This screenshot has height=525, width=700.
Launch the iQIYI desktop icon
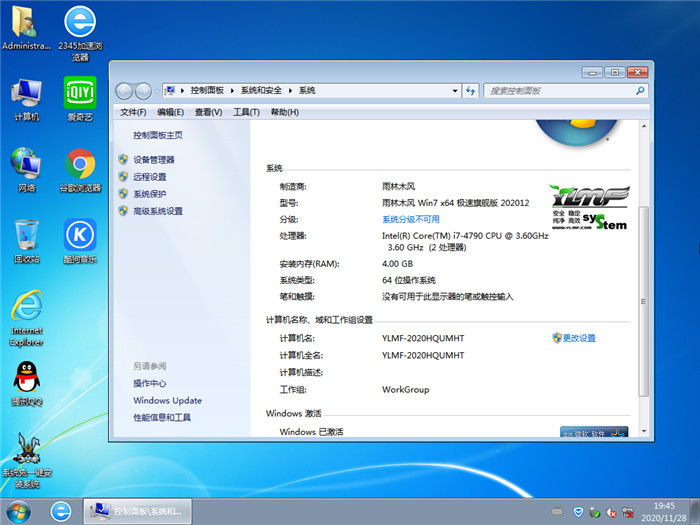pyautogui.click(x=80, y=99)
